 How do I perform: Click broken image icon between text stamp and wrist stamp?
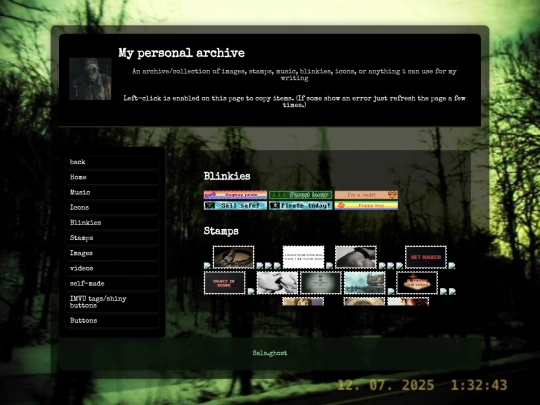coord(330,266)
